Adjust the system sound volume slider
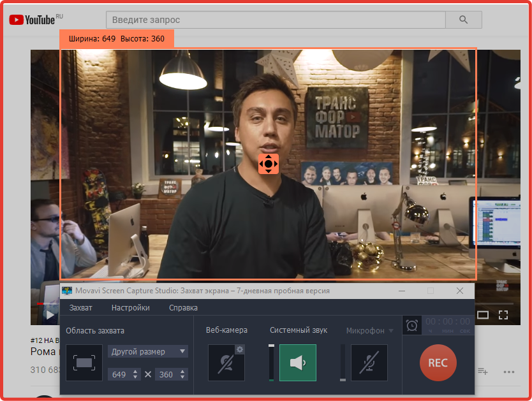The width and height of the screenshot is (532, 401). pyautogui.click(x=272, y=363)
